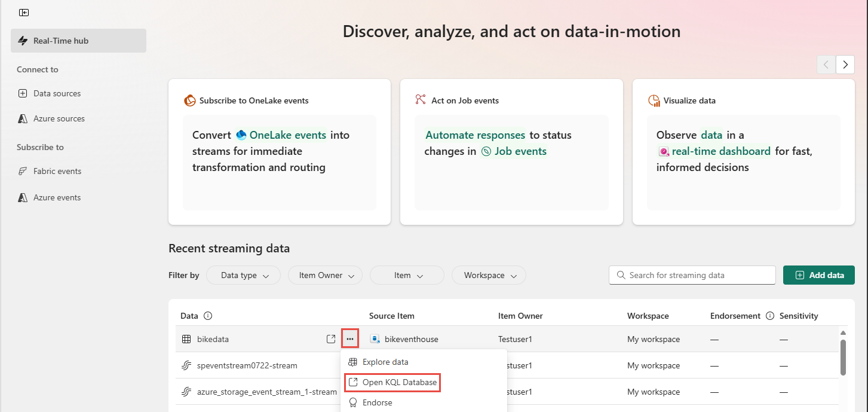
Task: Open the more options menu for bikedata
Action: (349, 338)
